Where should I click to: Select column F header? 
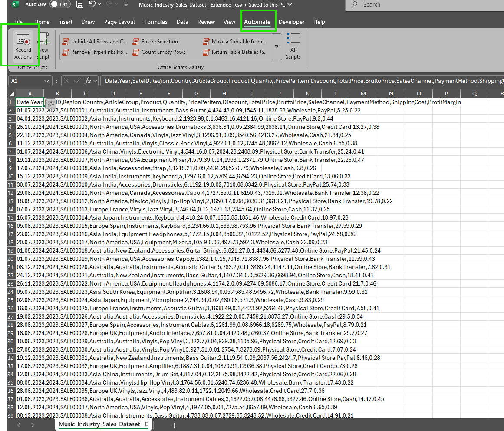(168, 93)
